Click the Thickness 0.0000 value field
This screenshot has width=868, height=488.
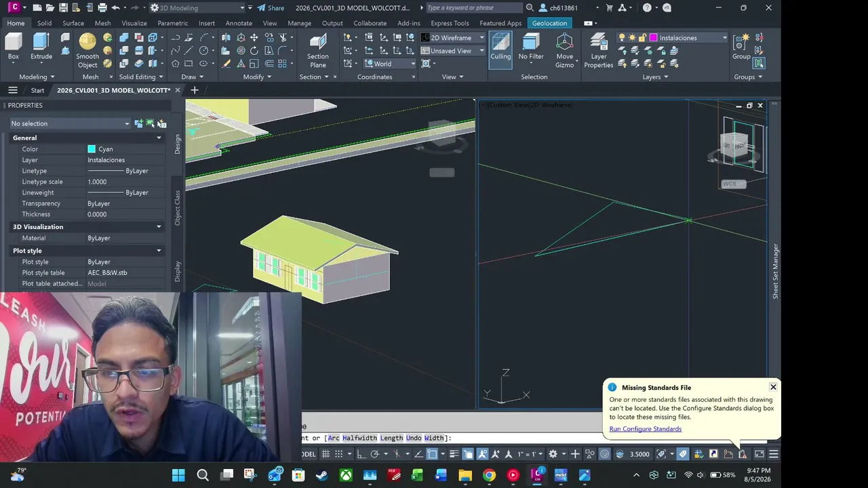click(x=125, y=214)
